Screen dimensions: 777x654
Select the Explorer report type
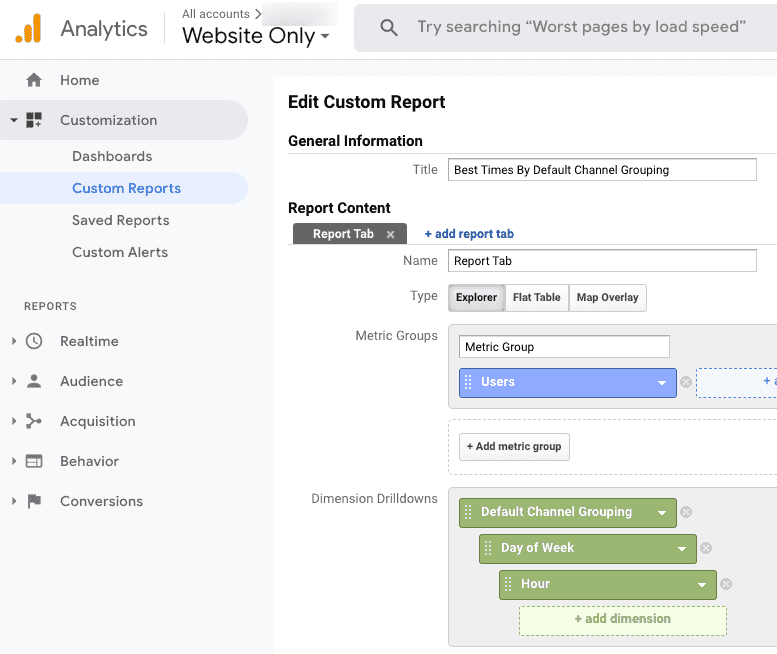(x=477, y=297)
